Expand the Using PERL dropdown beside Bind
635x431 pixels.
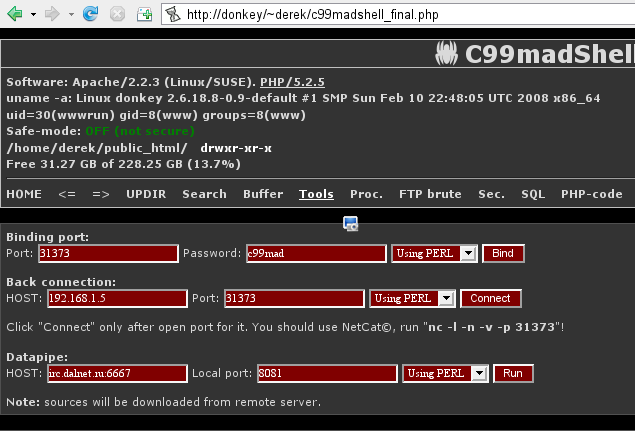coord(435,254)
